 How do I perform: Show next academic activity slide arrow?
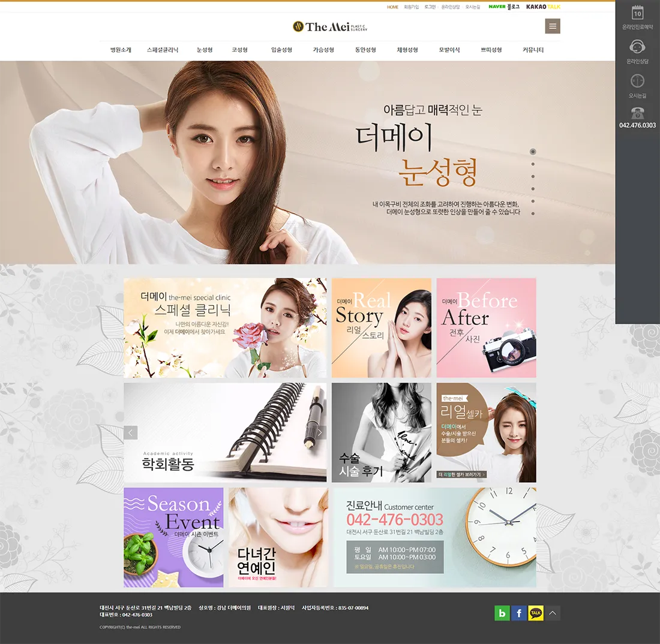coord(319,432)
